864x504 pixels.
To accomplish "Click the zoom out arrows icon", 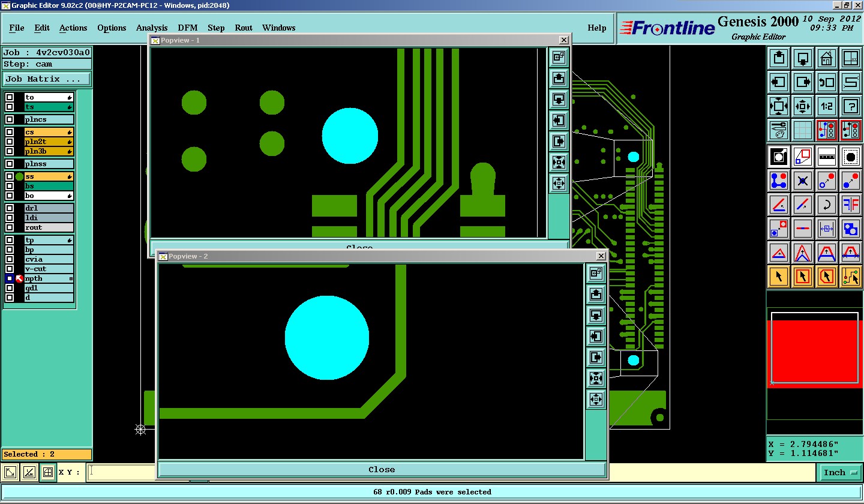I will (803, 106).
